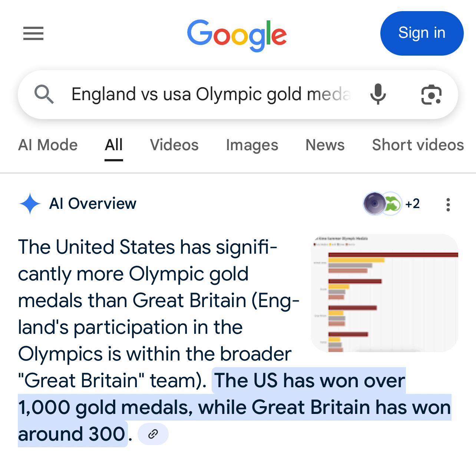
Task: Open Google Lens camera search
Action: pyautogui.click(x=431, y=95)
